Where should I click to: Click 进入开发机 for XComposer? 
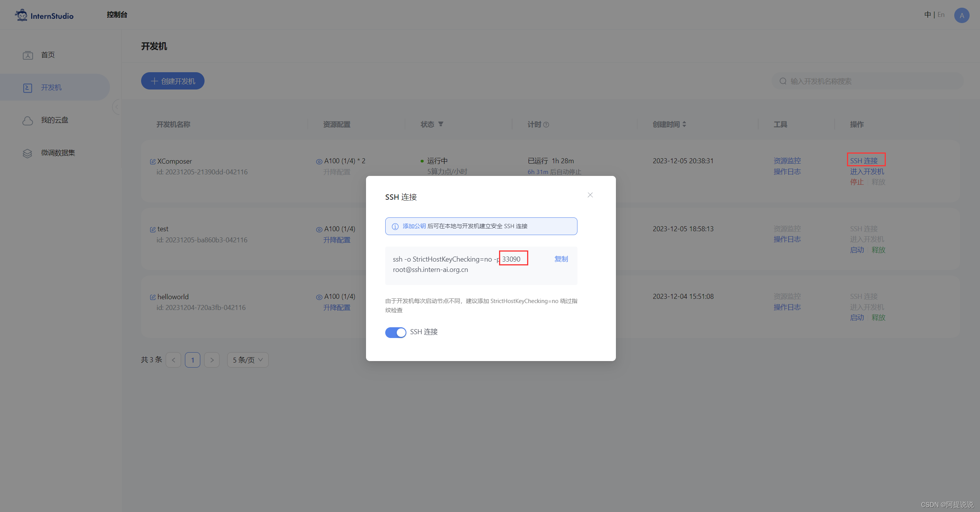pos(867,171)
